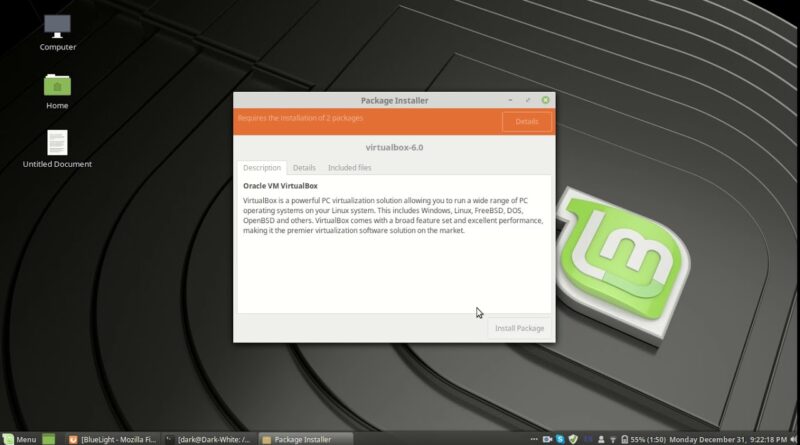Click the battery 55% indicator
Image resolution: width=800 pixels, height=445 pixels.
(643, 439)
